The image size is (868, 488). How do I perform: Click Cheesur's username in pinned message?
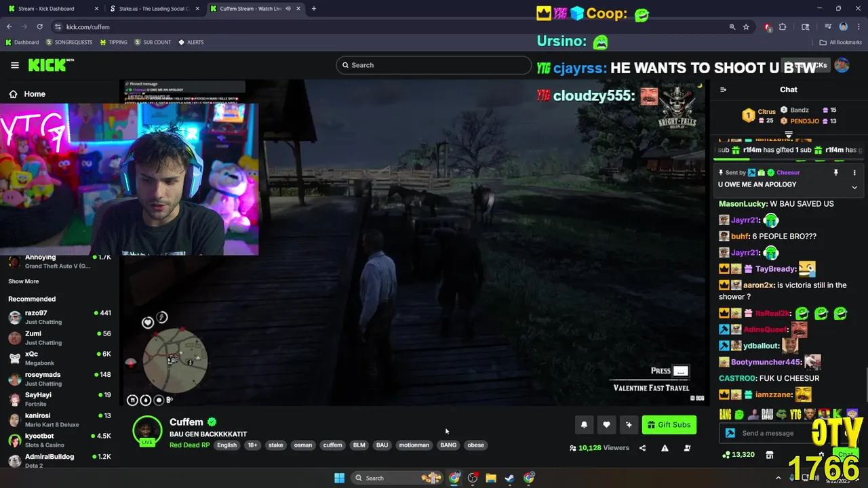pos(788,173)
